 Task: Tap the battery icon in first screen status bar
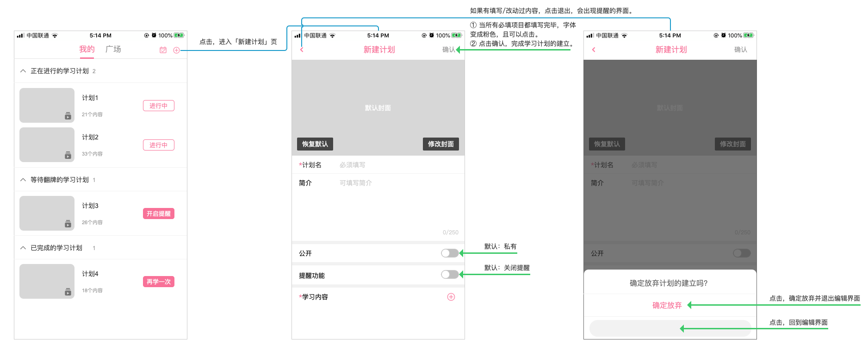point(179,35)
